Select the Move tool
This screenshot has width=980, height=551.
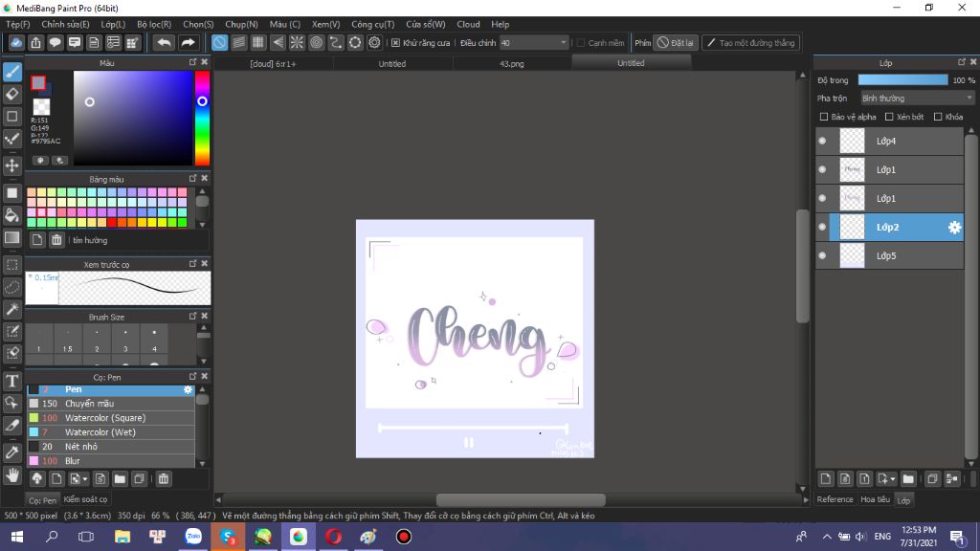pyautogui.click(x=12, y=165)
